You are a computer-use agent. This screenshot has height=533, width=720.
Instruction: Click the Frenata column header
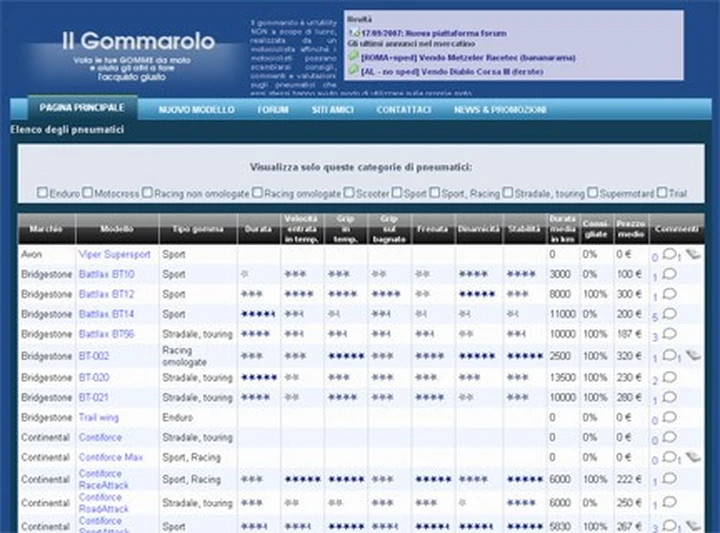tap(433, 229)
